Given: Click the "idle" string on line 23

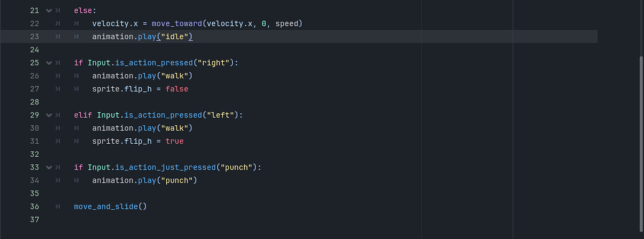Looking at the screenshot, I should coord(175,37).
